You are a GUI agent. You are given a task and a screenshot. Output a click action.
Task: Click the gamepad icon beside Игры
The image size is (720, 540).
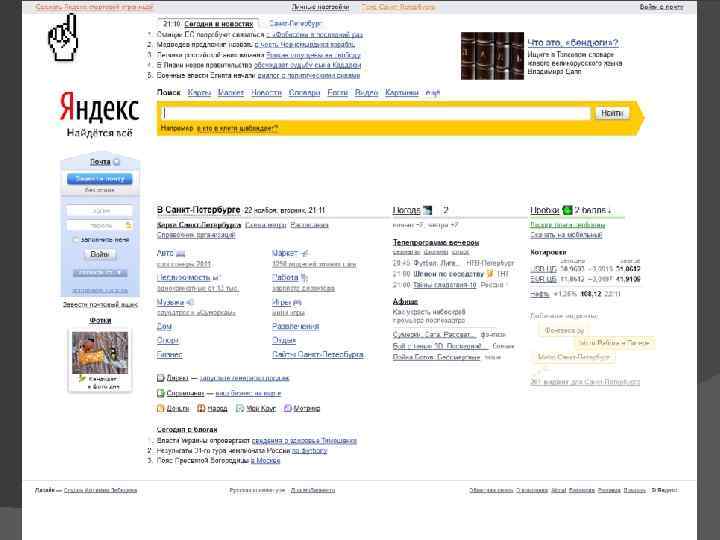coord(297,302)
